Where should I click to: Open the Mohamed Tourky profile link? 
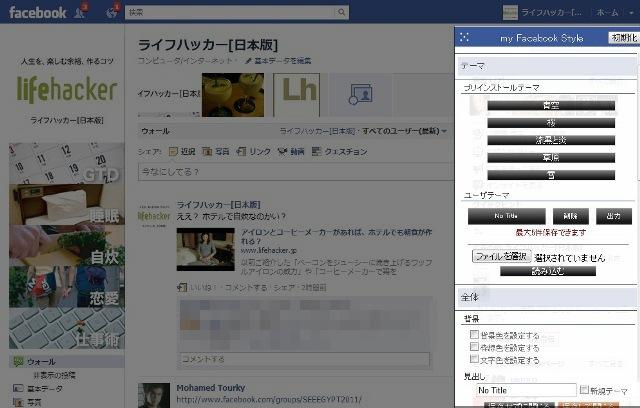[x=211, y=388]
